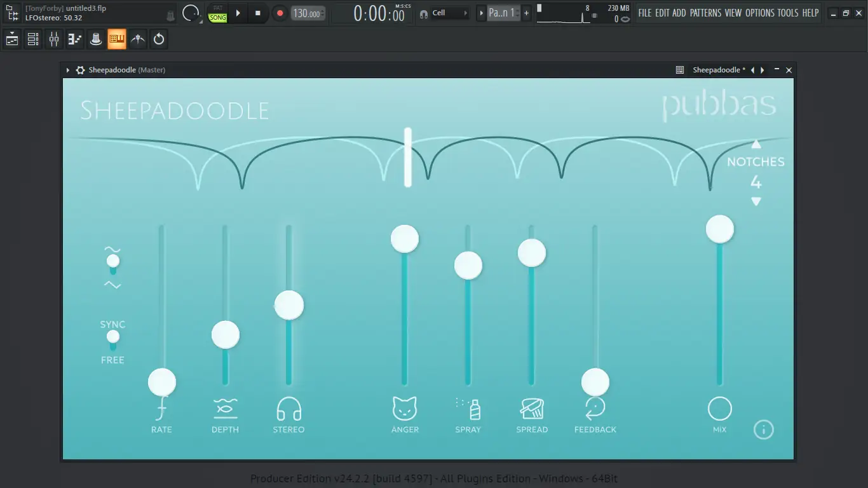
Task: Click the Anger cat icon
Action: click(405, 408)
